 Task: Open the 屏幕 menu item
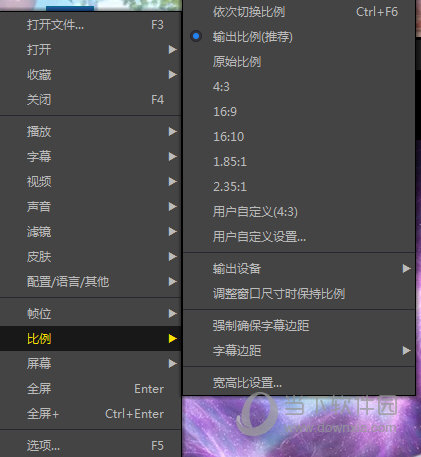tap(90, 363)
